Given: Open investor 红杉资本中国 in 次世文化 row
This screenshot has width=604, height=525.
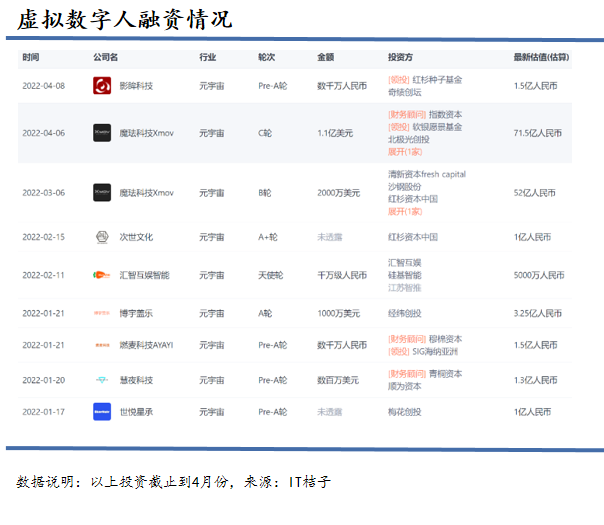Looking at the screenshot, I should click(x=413, y=237).
